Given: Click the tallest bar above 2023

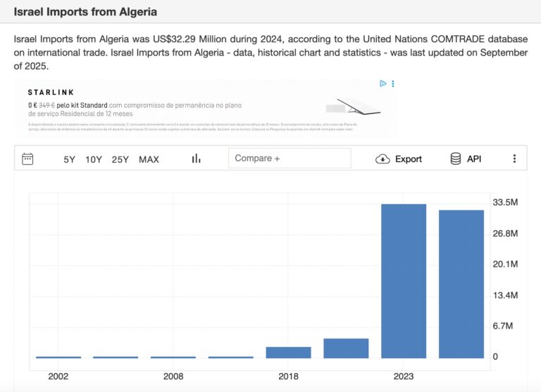Looking at the screenshot, I should pos(404,280).
